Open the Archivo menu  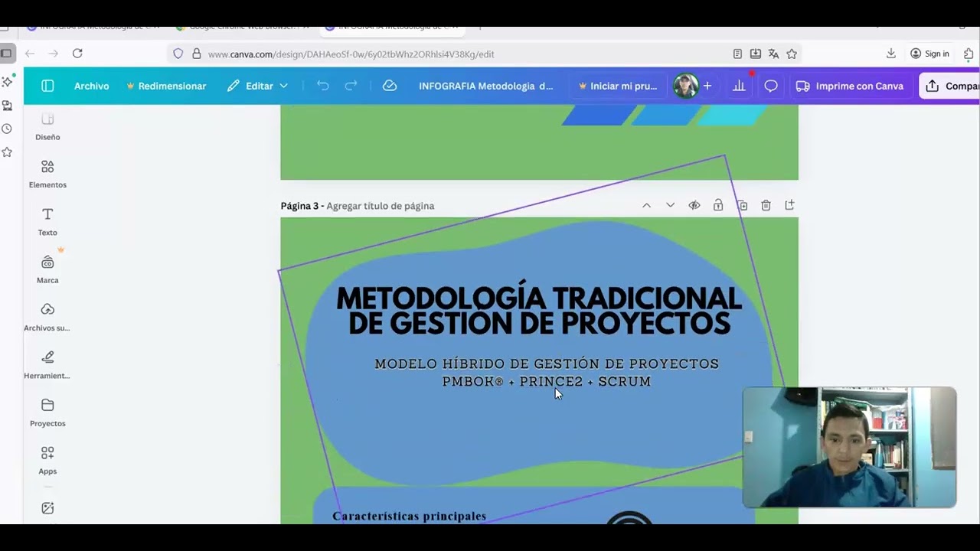pos(91,86)
